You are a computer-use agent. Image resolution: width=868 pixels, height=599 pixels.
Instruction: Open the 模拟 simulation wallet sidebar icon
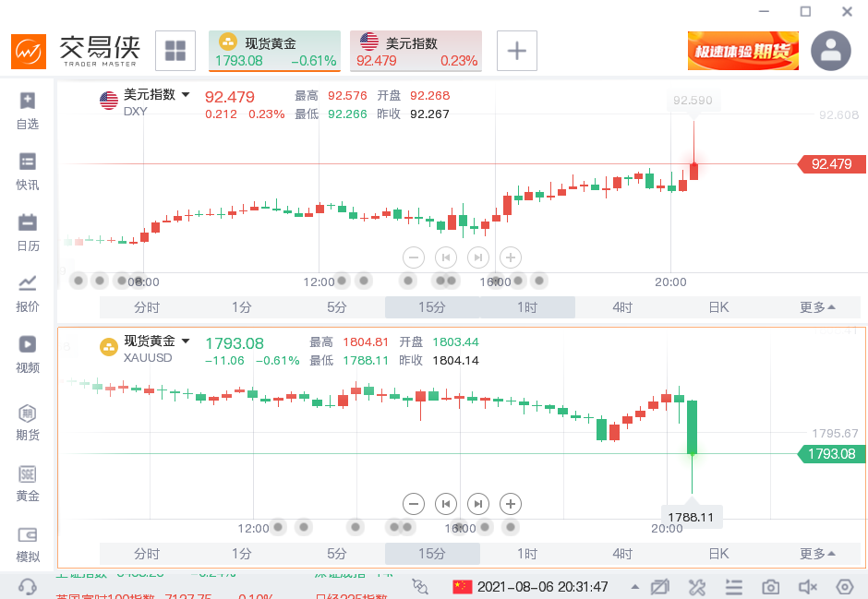pyautogui.click(x=27, y=545)
